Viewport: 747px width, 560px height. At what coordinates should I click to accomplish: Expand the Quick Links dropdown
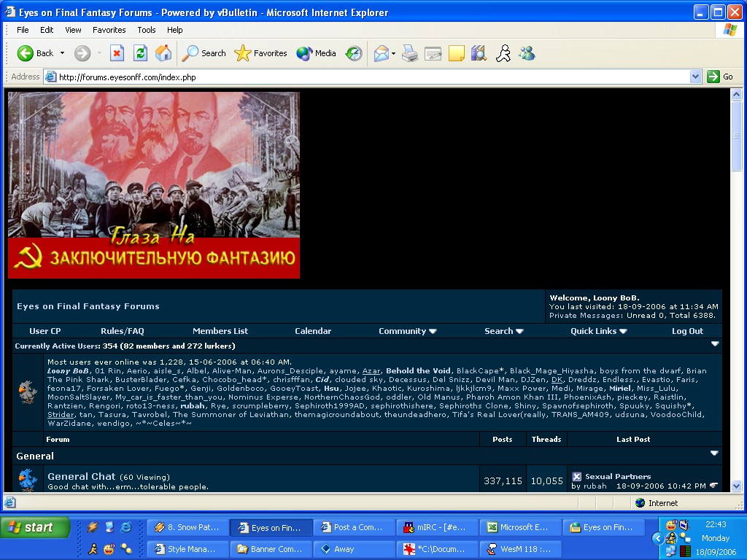599,331
